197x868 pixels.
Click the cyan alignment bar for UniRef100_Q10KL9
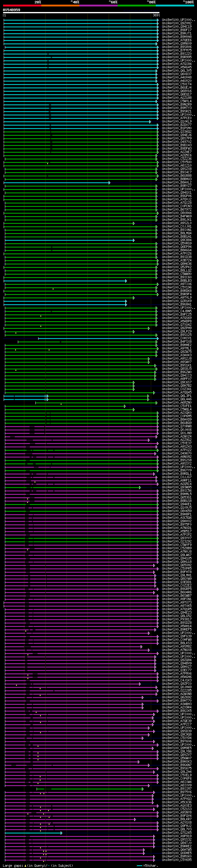pyautogui.click(x=77, y=122)
